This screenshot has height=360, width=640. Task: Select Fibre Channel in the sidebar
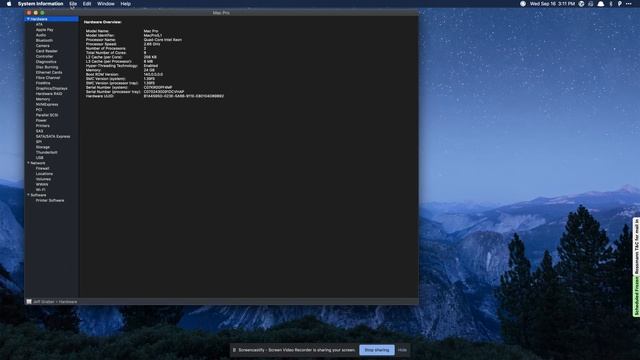(x=48, y=78)
